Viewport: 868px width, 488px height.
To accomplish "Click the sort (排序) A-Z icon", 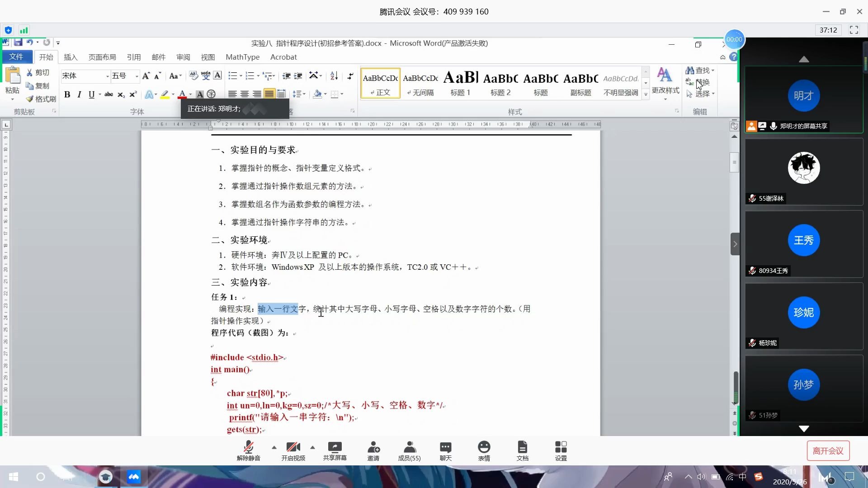I will (x=334, y=75).
